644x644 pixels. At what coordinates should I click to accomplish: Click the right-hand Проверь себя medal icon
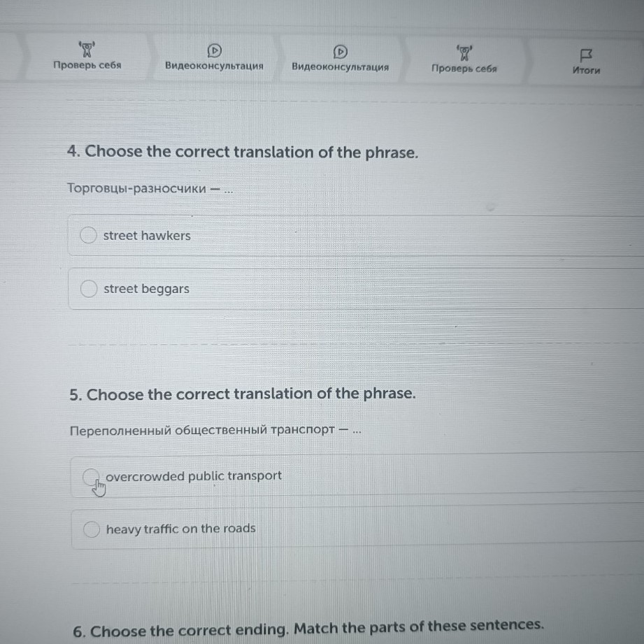click(x=464, y=52)
